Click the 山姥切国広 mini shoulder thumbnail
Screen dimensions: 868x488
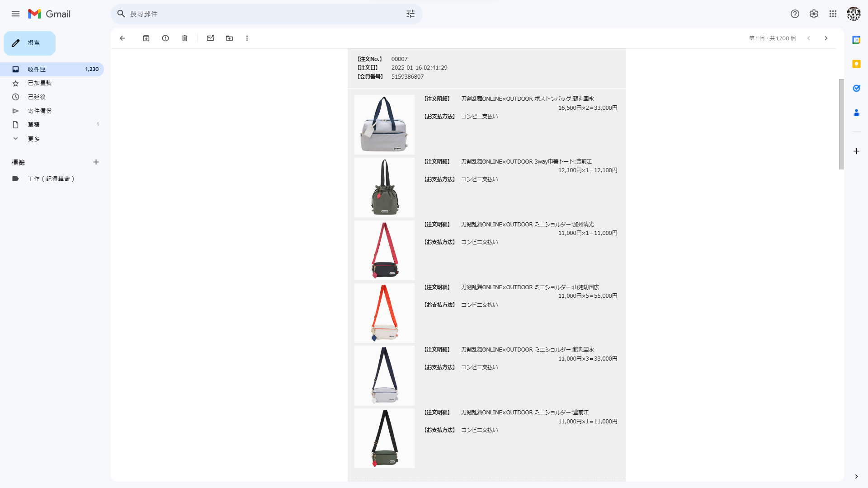pos(384,313)
